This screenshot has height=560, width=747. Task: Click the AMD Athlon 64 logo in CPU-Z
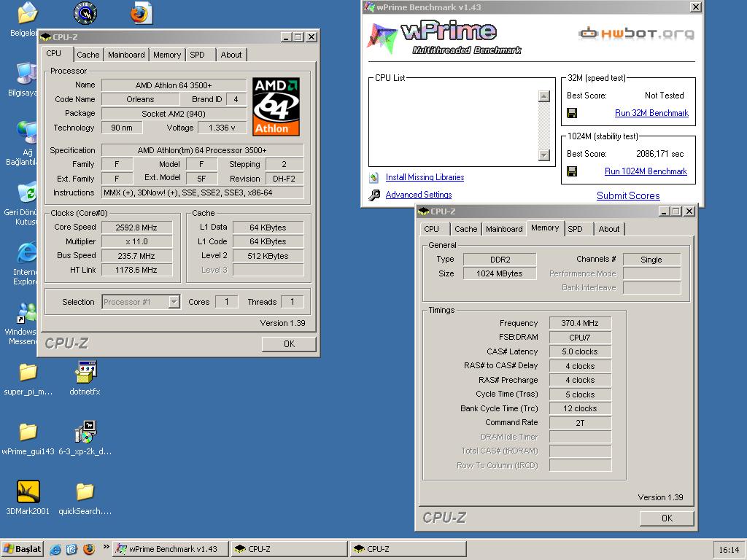pos(276,106)
